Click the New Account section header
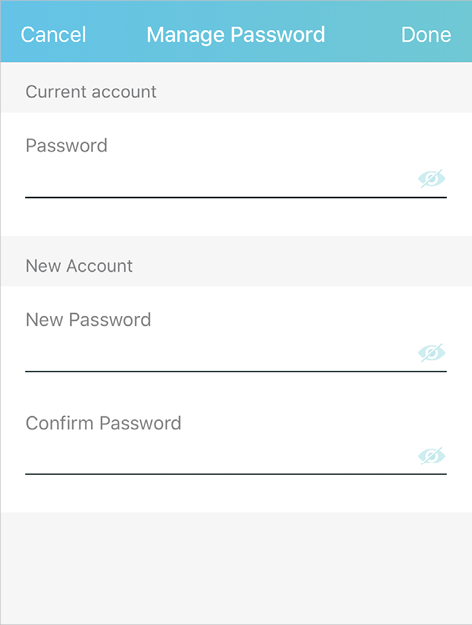 79,266
